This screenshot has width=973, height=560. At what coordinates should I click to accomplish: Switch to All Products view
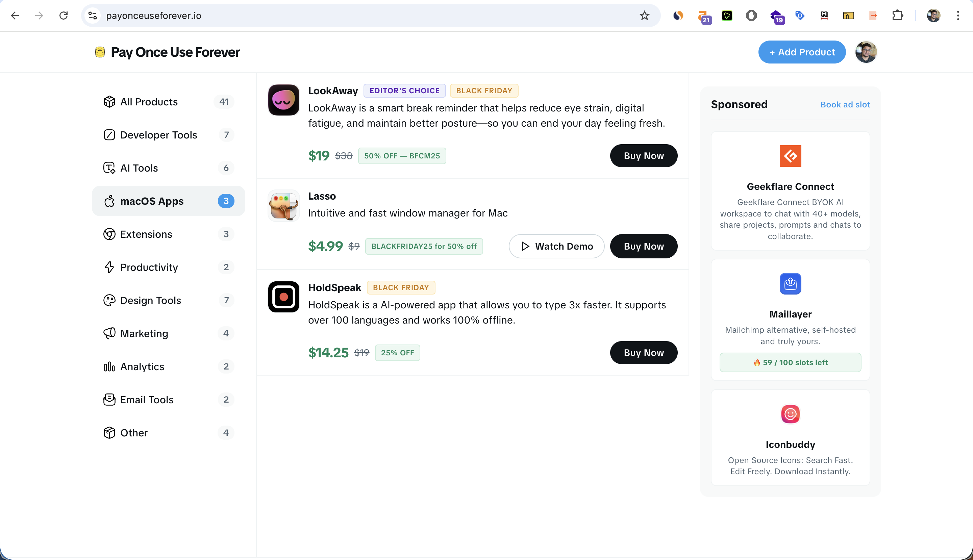pyautogui.click(x=149, y=102)
